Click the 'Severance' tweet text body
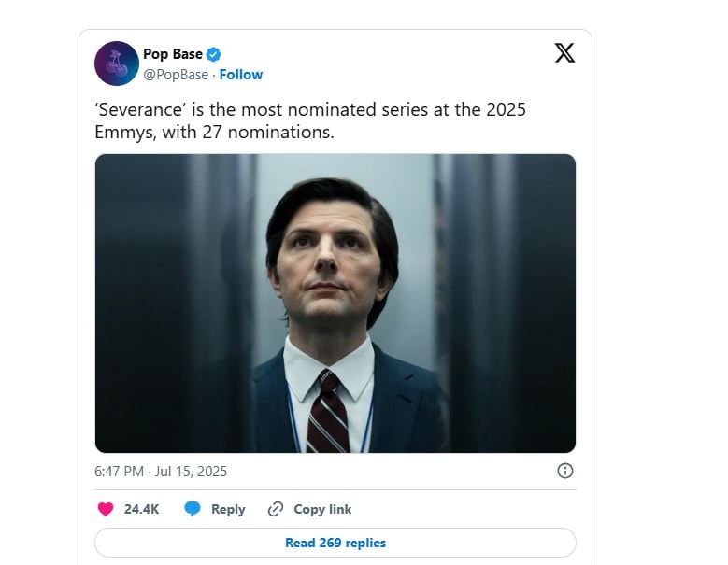Screen dimensions: 728x565 tap(310, 120)
